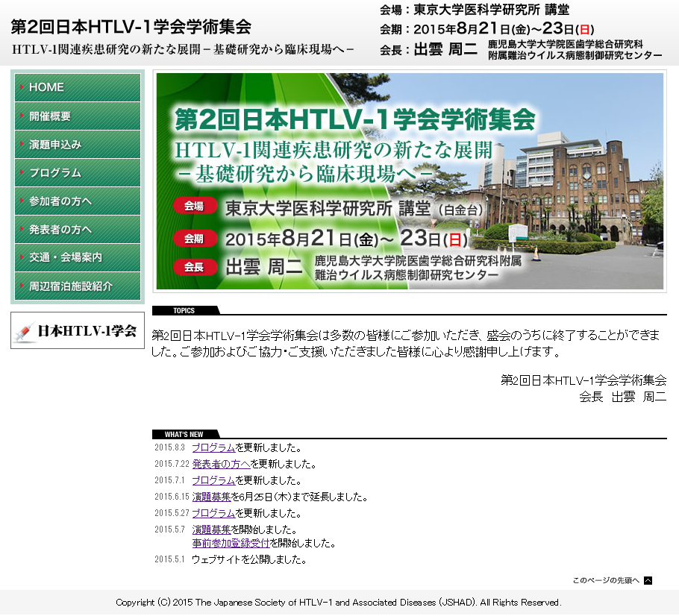
Task: Open 演題募集 link dated 2015.6.15
Action: click(212, 497)
